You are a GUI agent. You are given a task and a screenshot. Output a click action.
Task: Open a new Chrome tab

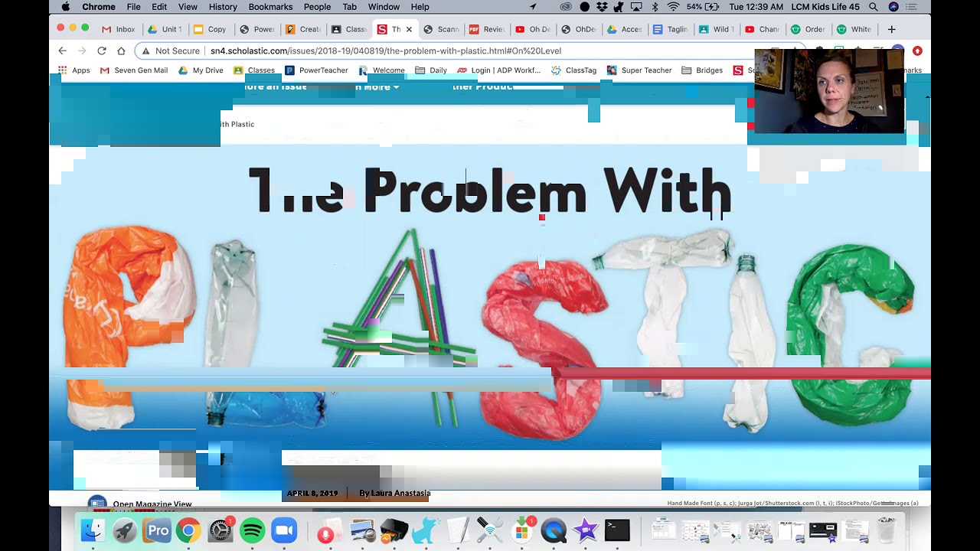[x=891, y=29]
